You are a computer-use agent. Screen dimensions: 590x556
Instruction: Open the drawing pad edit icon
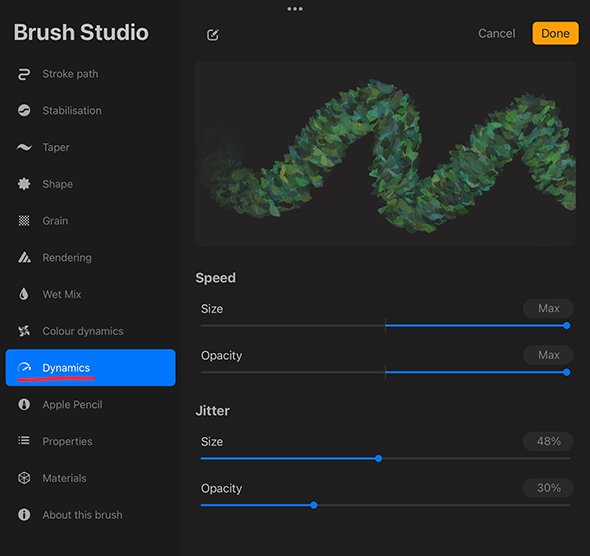pyautogui.click(x=213, y=35)
